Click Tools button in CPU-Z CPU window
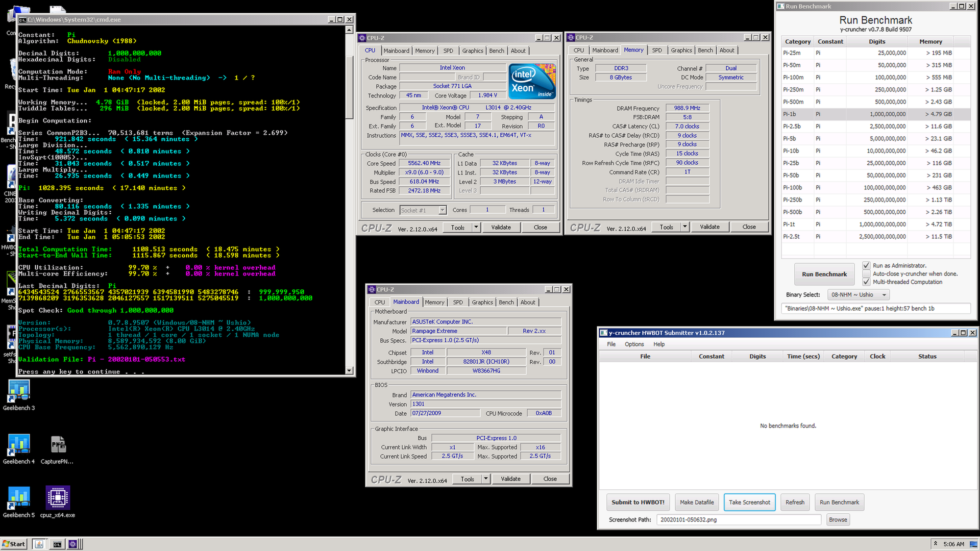This screenshot has width=980, height=551. click(457, 228)
